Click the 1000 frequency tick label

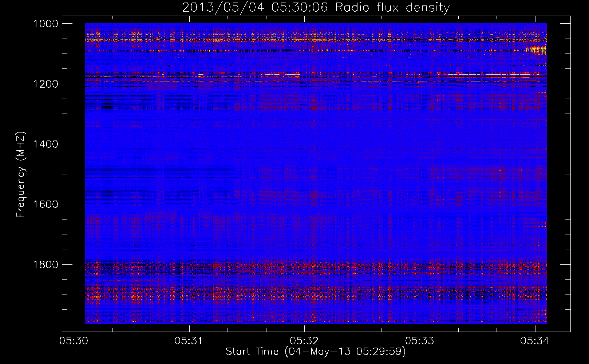46,24
